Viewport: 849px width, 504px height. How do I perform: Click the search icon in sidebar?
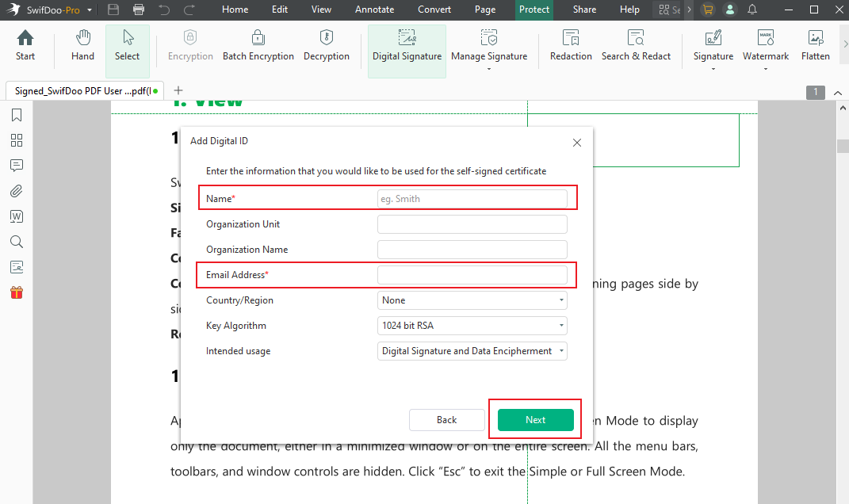pos(17,242)
